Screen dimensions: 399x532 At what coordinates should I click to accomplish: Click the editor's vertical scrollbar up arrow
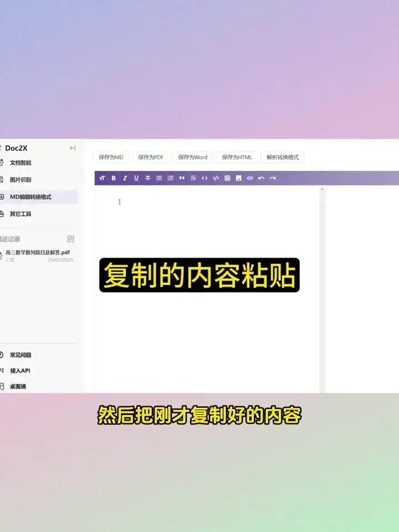click(321, 190)
